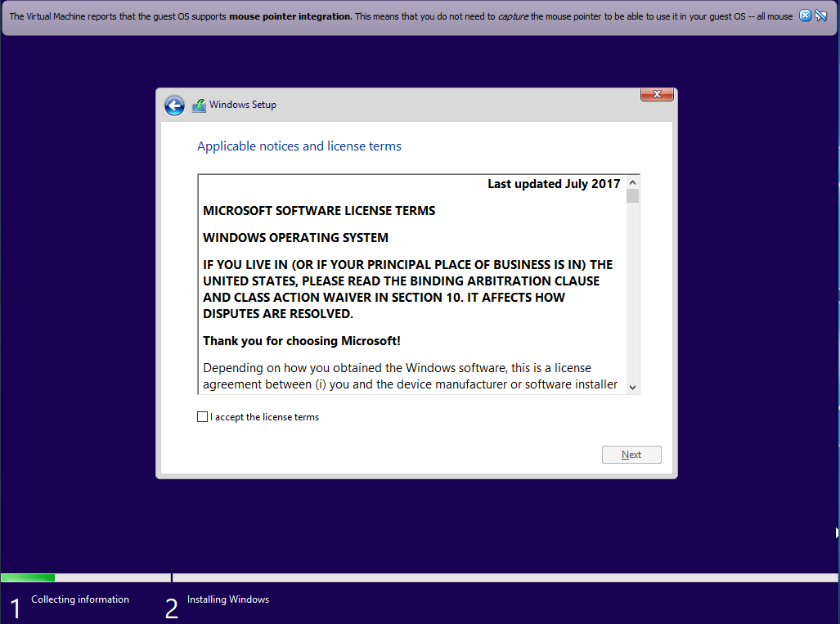Click the Installing Windows step label
Screen dimensions: 840x624
point(228,599)
